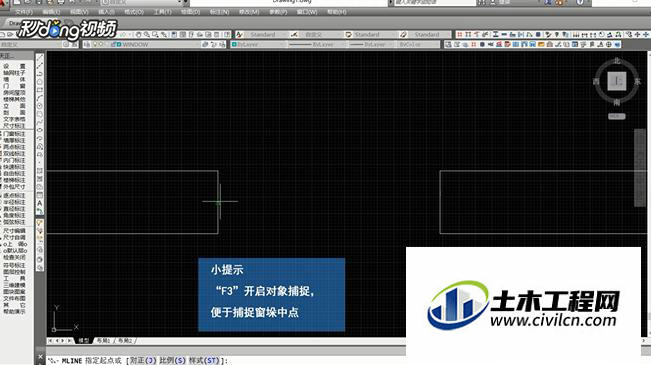This screenshot has height=365, width=651.
Task: Toggle the WINDOW layer light bulb on/off
Action: [95, 44]
